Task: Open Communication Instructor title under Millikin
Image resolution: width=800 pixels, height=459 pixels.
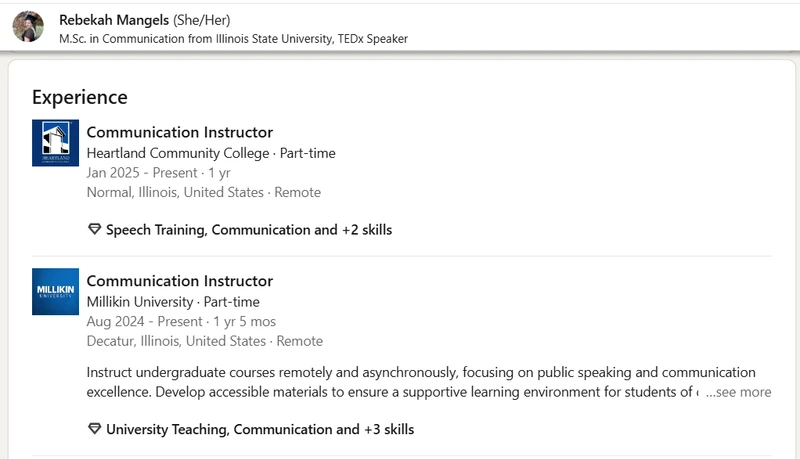Action: tap(180, 281)
